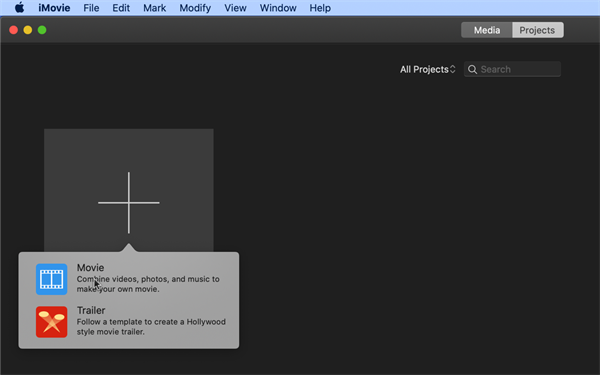
Task: Switch to the Projects tab
Action: click(x=537, y=30)
